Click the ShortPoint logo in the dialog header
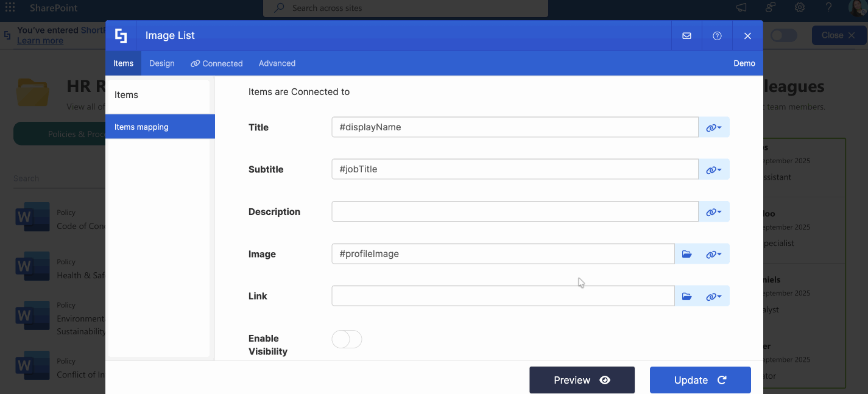 (x=121, y=35)
